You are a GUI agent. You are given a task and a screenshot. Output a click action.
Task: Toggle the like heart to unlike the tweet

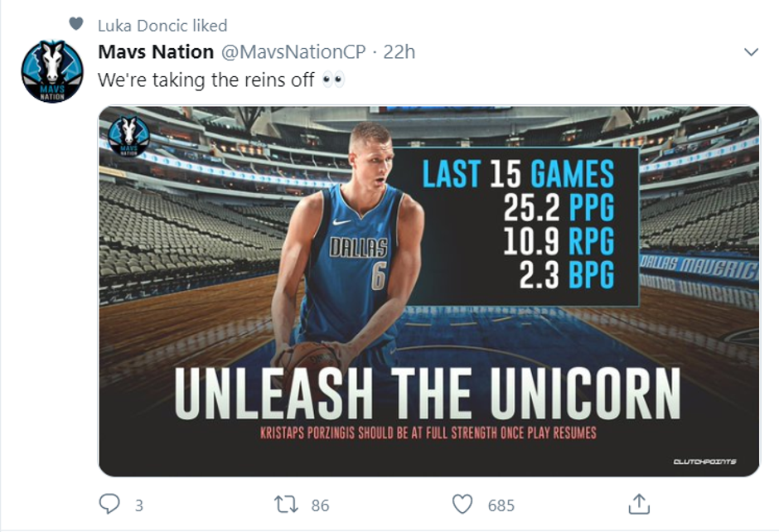click(x=463, y=503)
